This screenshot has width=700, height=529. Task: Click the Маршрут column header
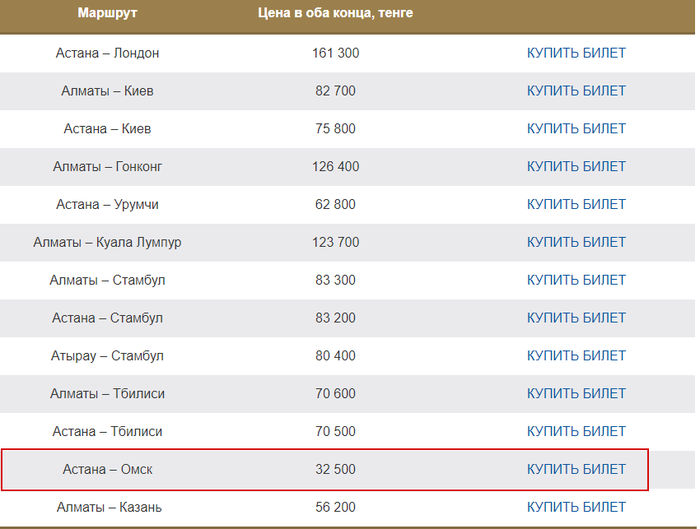[x=107, y=13]
